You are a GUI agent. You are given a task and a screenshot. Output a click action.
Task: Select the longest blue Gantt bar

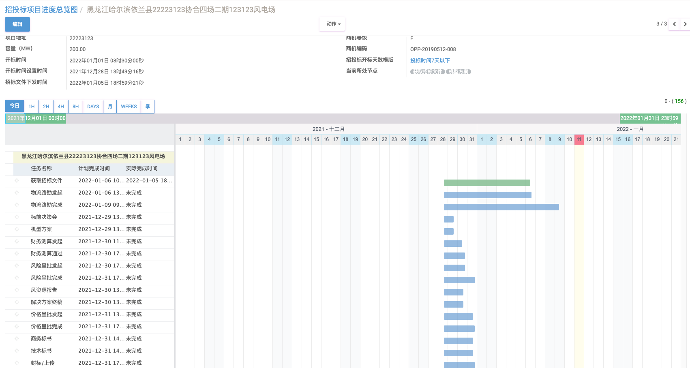(x=501, y=207)
